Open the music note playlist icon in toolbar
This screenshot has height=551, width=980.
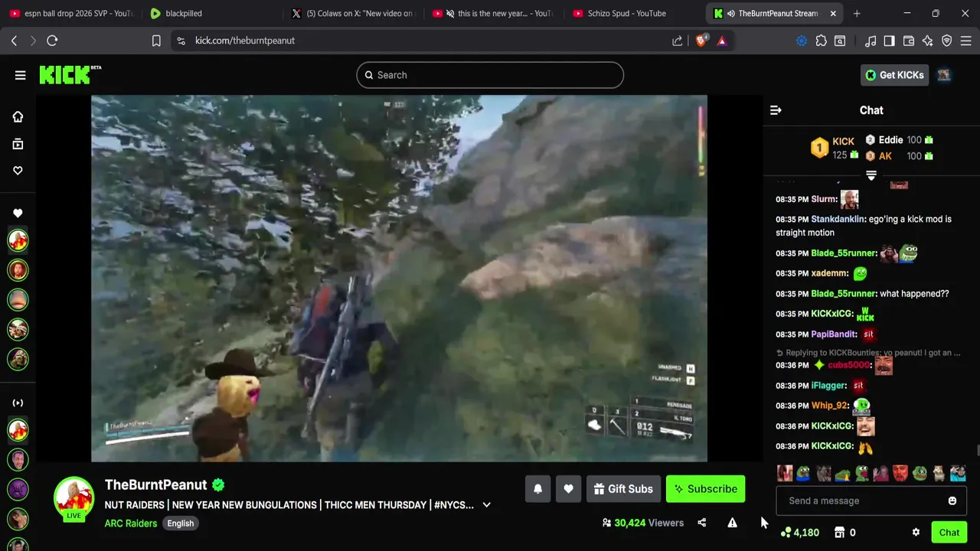(870, 41)
